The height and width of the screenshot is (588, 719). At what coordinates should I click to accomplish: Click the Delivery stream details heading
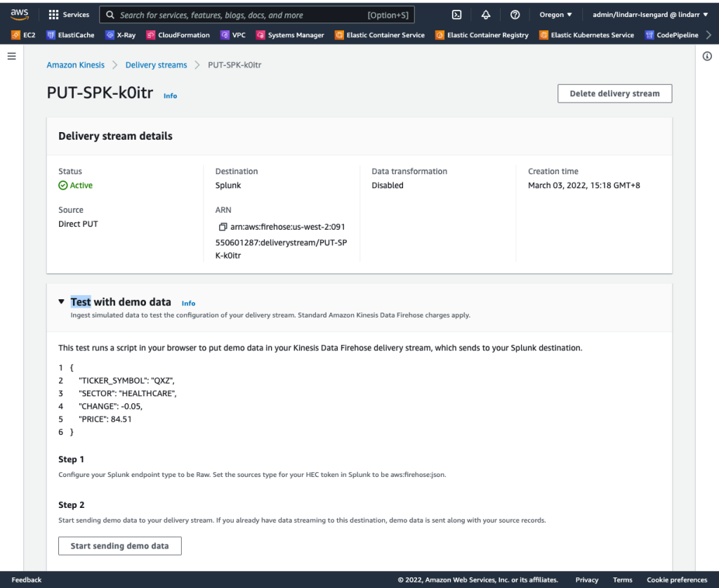(x=115, y=136)
